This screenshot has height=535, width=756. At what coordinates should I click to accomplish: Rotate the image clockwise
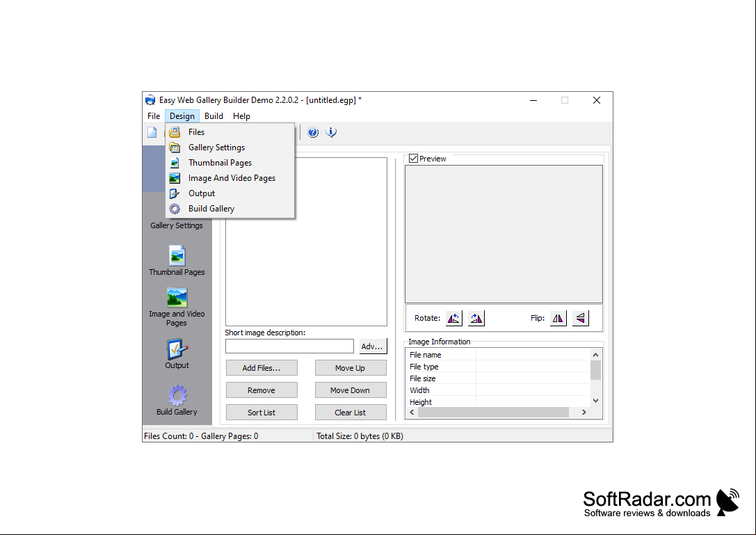(x=476, y=319)
